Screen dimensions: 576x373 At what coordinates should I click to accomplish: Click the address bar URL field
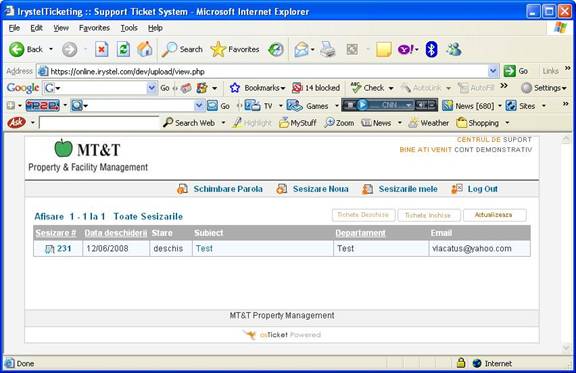point(263,71)
